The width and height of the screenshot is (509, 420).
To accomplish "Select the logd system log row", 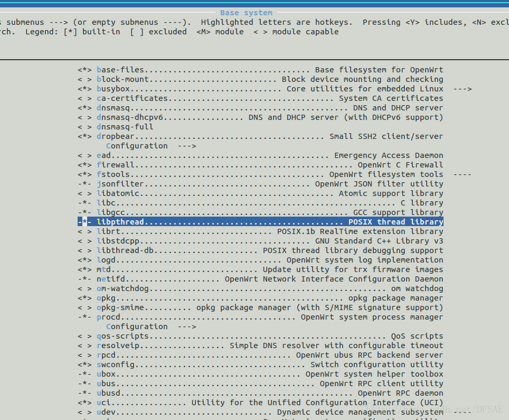I will click(260, 260).
